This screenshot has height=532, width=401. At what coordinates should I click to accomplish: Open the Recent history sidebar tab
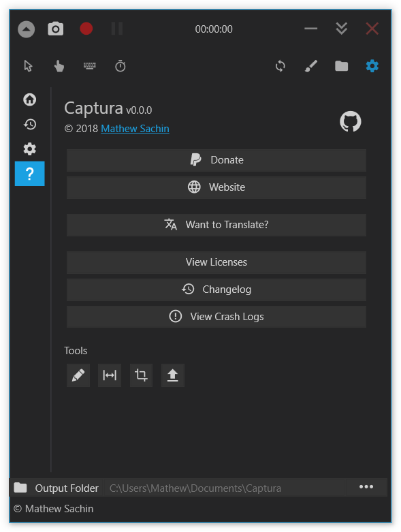point(30,125)
